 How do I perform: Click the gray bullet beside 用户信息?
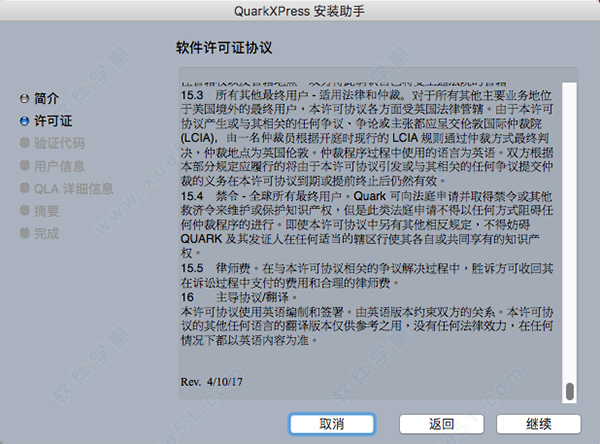(x=24, y=165)
